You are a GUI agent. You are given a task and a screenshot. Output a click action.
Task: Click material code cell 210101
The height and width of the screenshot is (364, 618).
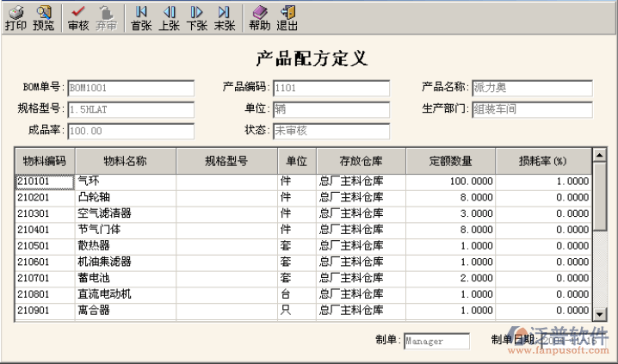coord(45,182)
